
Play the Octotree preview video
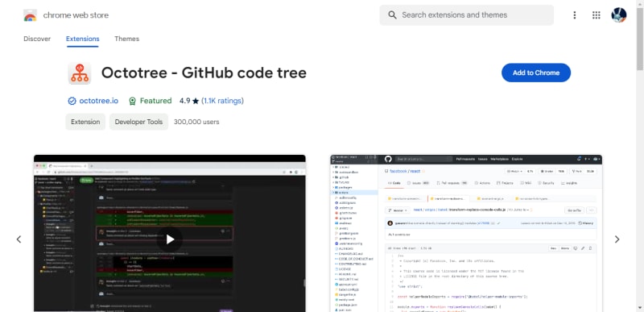click(170, 239)
